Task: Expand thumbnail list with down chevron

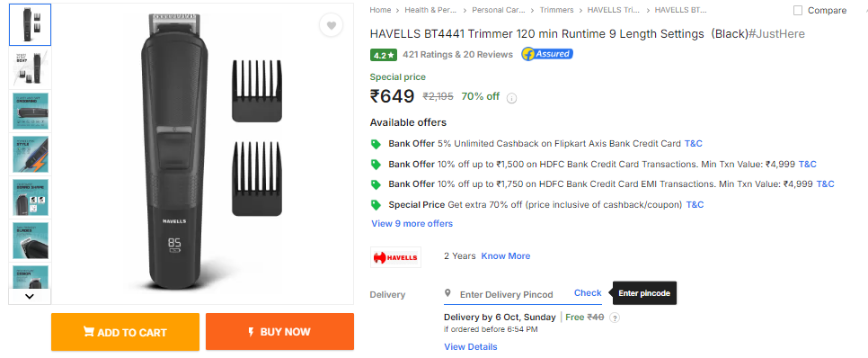Action: tap(30, 296)
